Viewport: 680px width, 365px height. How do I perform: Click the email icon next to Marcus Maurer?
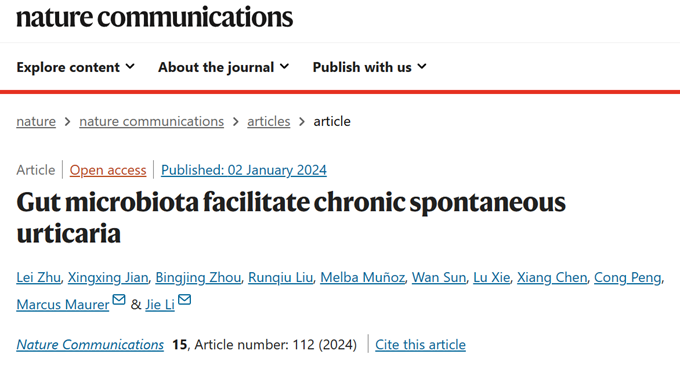tap(118, 300)
